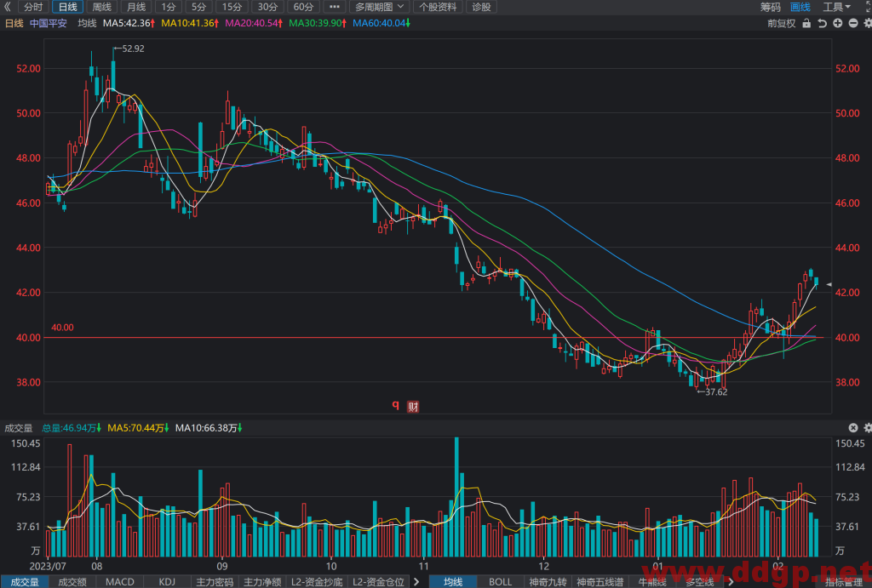Select the KDJ indicator tab
The height and width of the screenshot is (588, 872).
pos(167,581)
